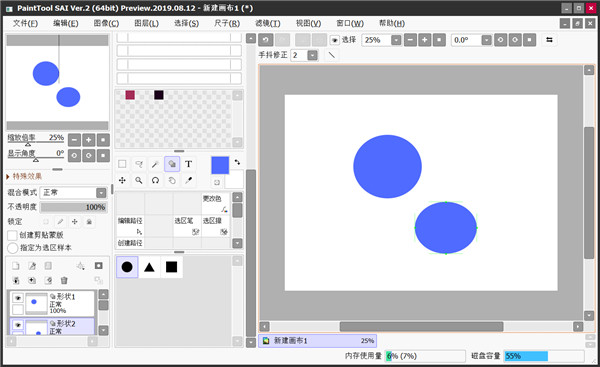Screen dimensions: 600x367
Task: Open the 滤镜(T) menu
Action: 267,23
